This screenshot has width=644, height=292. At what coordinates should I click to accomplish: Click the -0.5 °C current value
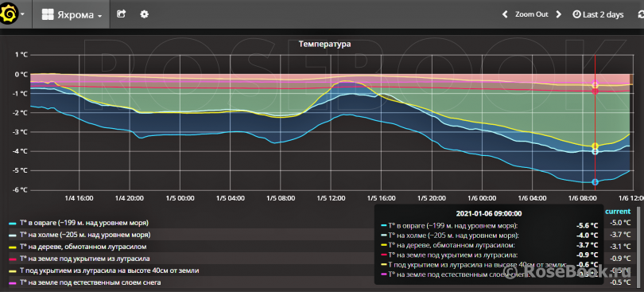click(x=620, y=282)
